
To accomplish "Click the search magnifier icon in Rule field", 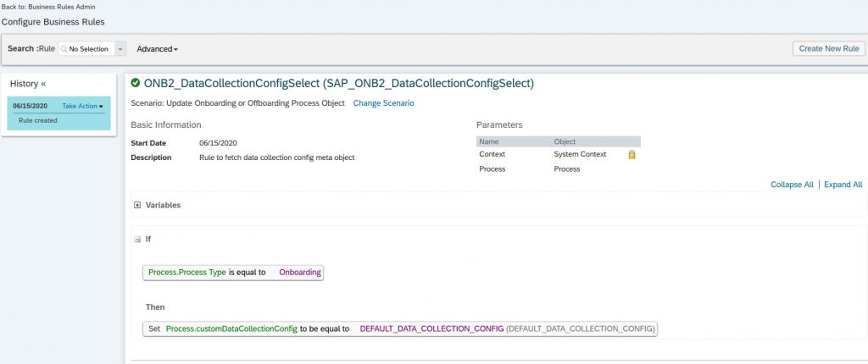I will [x=64, y=49].
